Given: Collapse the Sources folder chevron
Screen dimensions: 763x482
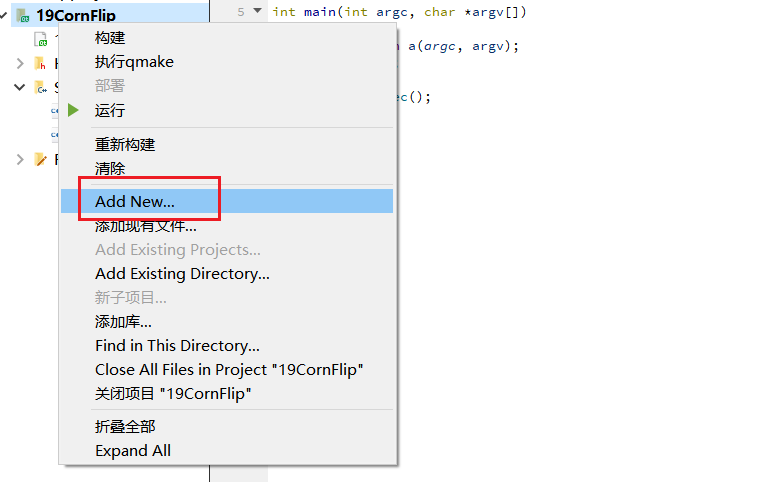Looking at the screenshot, I should click(x=19, y=88).
